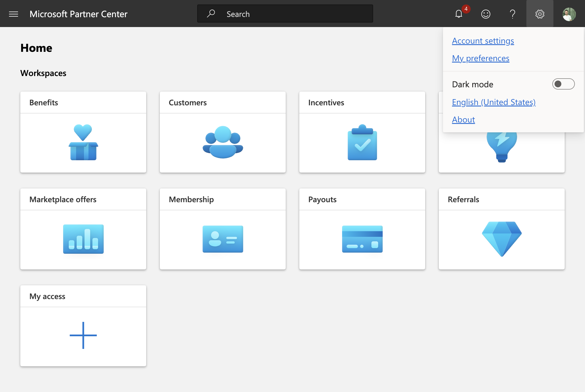Click the Customers card title
This screenshot has width=585, height=392.
click(188, 103)
